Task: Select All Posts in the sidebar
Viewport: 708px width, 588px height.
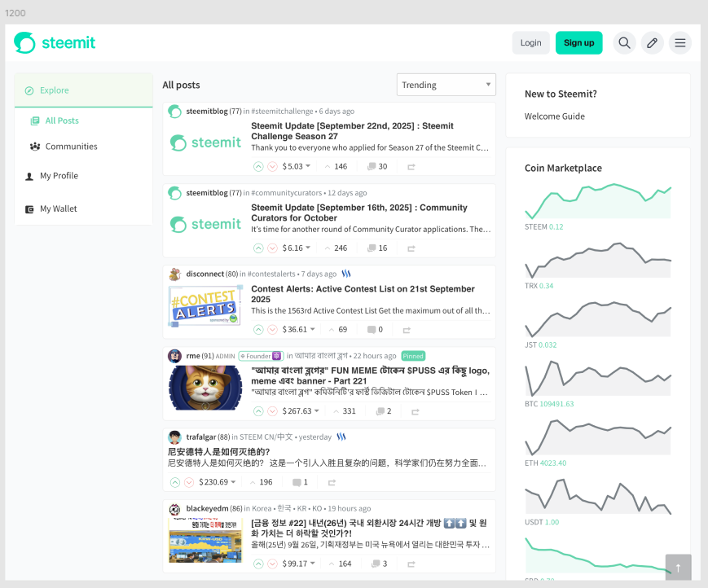Action: coord(62,121)
